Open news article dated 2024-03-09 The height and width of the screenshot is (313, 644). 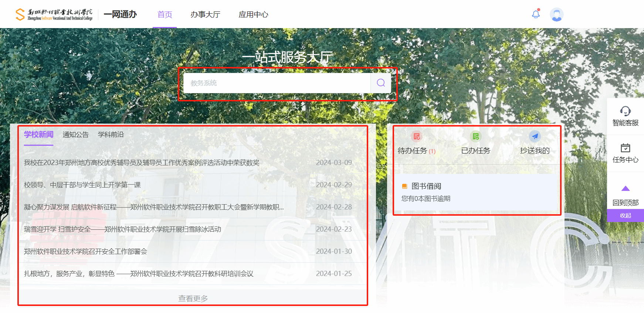pyautogui.click(x=142, y=163)
